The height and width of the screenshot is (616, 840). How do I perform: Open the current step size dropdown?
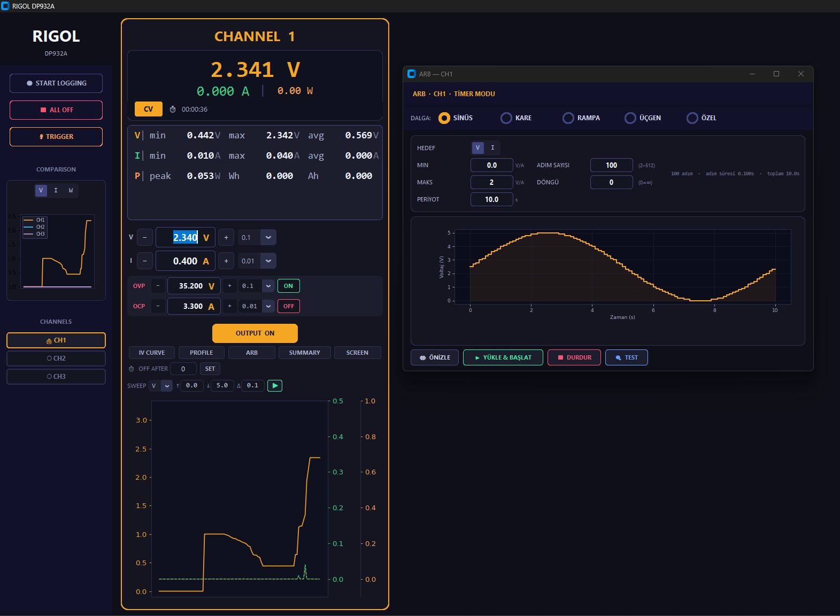(x=268, y=261)
